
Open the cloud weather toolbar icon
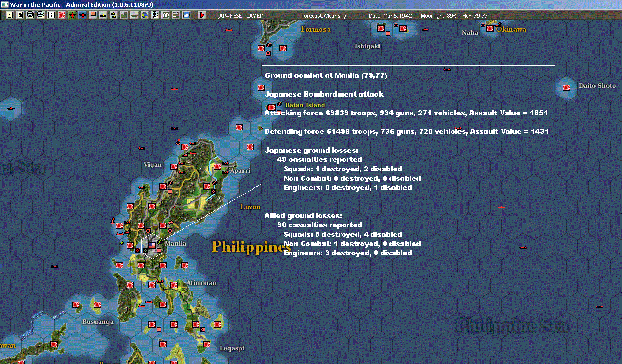coord(186,15)
